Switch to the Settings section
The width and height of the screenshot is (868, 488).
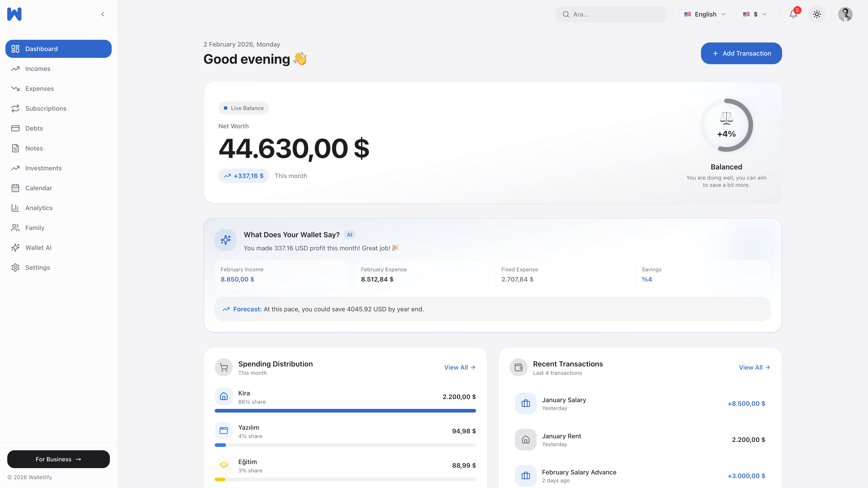[x=37, y=267]
